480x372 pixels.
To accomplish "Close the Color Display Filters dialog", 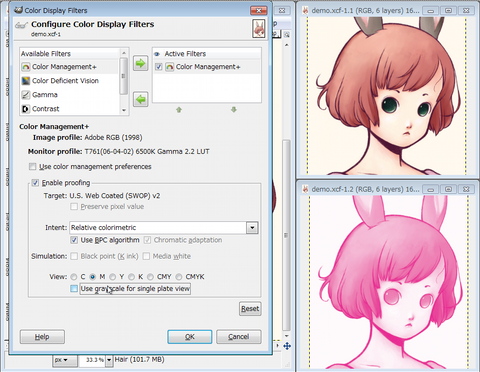I will point(259,11).
